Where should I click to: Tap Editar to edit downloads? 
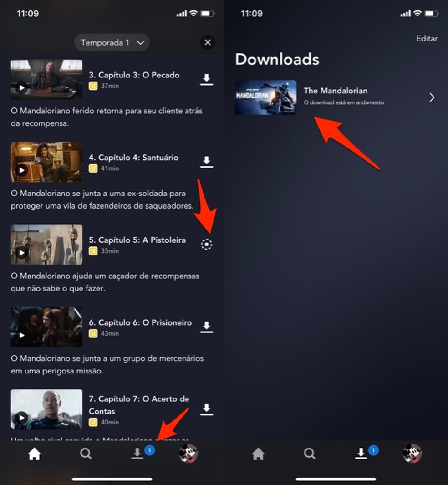click(427, 39)
